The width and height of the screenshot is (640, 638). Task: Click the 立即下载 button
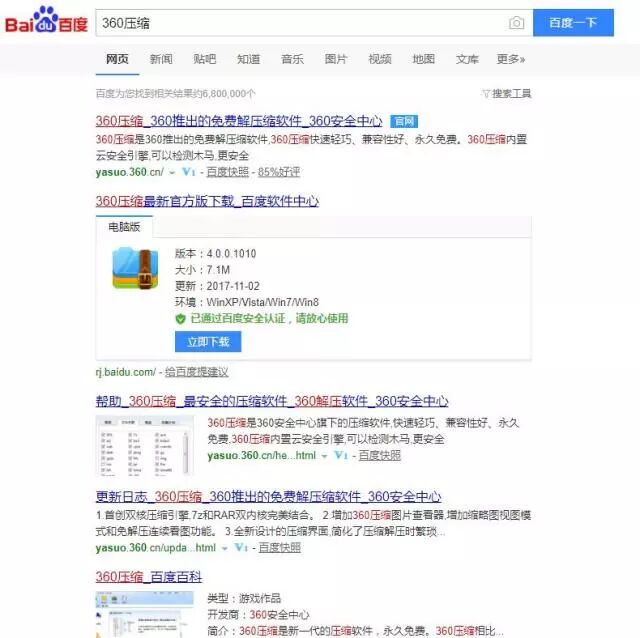pyautogui.click(x=208, y=342)
